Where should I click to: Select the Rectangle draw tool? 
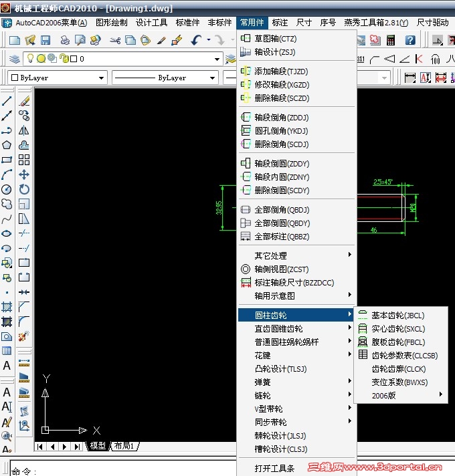(x=7, y=160)
